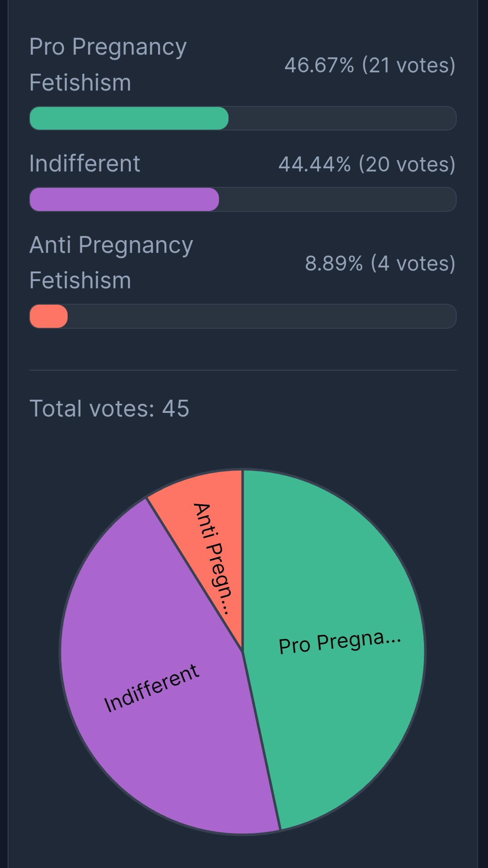Screen dimensions: 488x868
Task: Click the Total votes: 45 text
Action: 109,408
